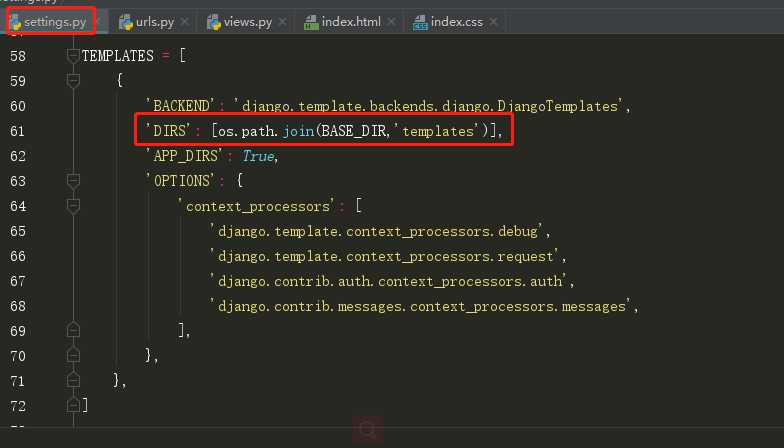Viewport: 784px width, 448px height.
Task: Click the Python icon on views.py tab
Action: pyautogui.click(x=214, y=22)
